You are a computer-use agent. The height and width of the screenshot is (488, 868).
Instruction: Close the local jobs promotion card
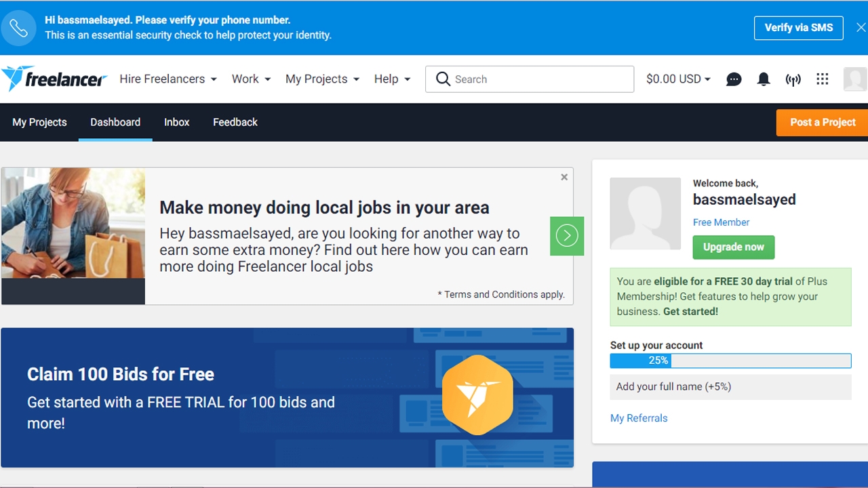click(x=564, y=177)
